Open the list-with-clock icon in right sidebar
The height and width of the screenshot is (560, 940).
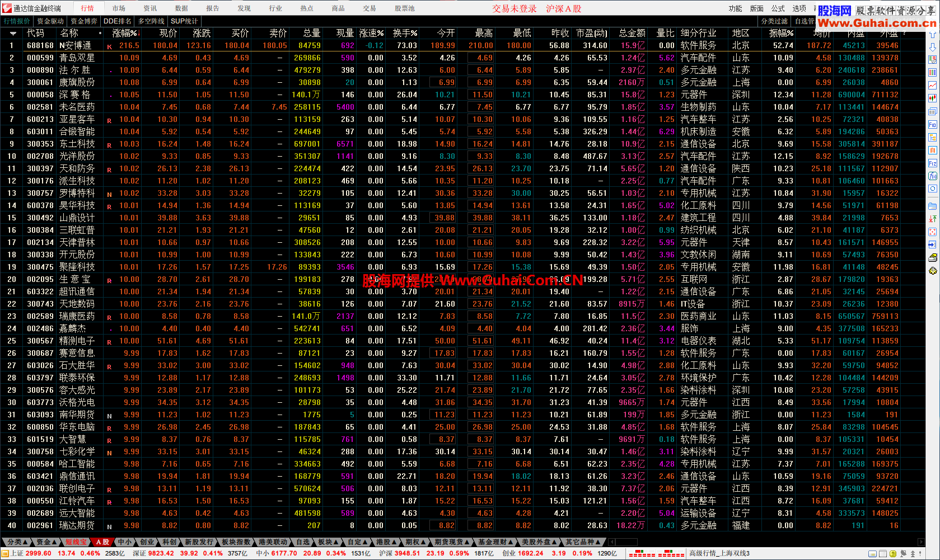point(932,60)
